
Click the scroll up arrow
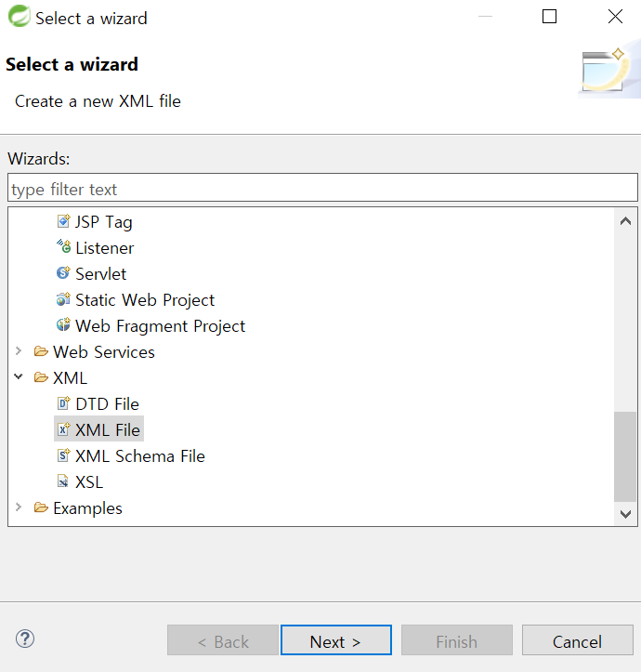(625, 221)
